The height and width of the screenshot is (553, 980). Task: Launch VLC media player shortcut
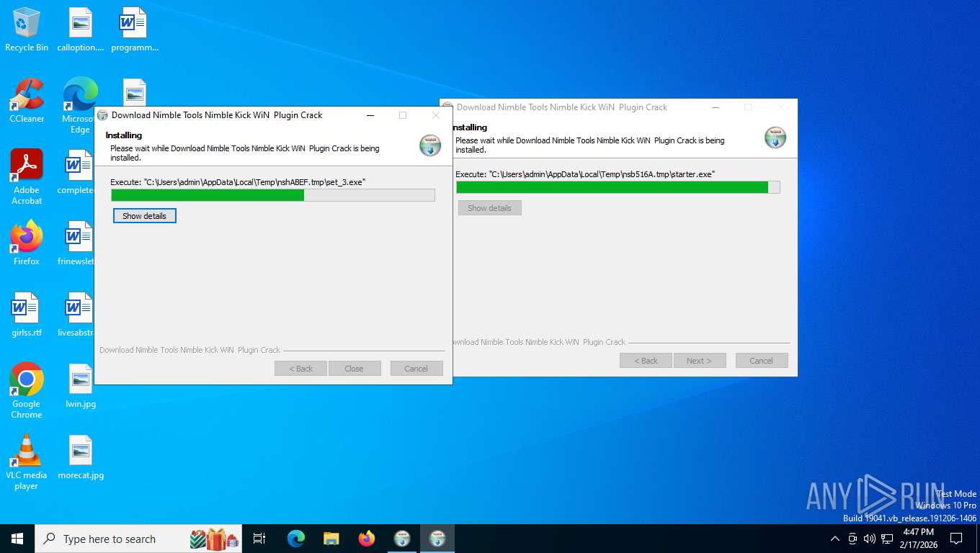click(x=27, y=462)
